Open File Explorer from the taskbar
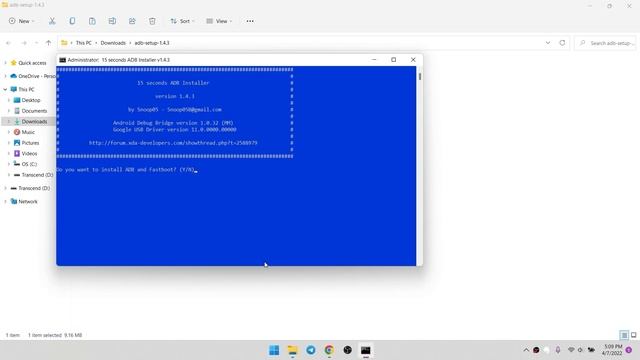The height and width of the screenshot is (360, 640). [293, 350]
